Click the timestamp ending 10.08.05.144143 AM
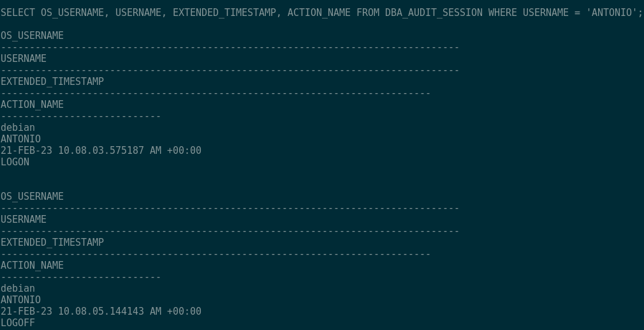Image resolution: width=644 pixels, height=330 pixels. tap(101, 311)
